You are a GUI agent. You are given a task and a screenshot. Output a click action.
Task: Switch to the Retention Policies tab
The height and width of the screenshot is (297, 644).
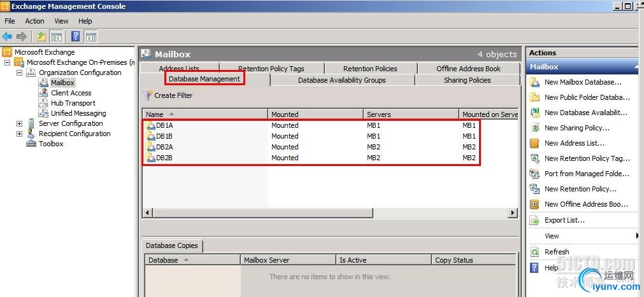click(x=370, y=69)
